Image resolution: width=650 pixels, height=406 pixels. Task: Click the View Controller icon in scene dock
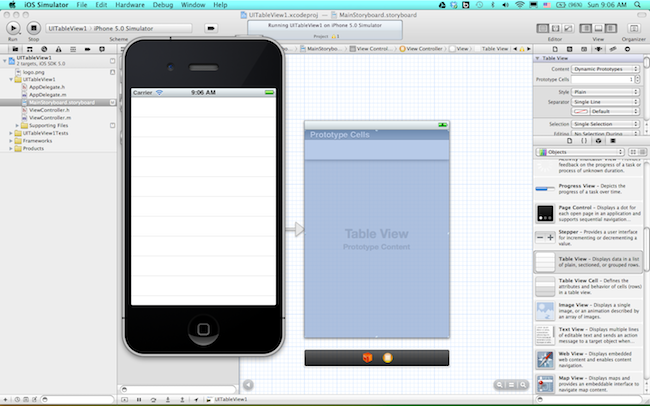click(387, 357)
